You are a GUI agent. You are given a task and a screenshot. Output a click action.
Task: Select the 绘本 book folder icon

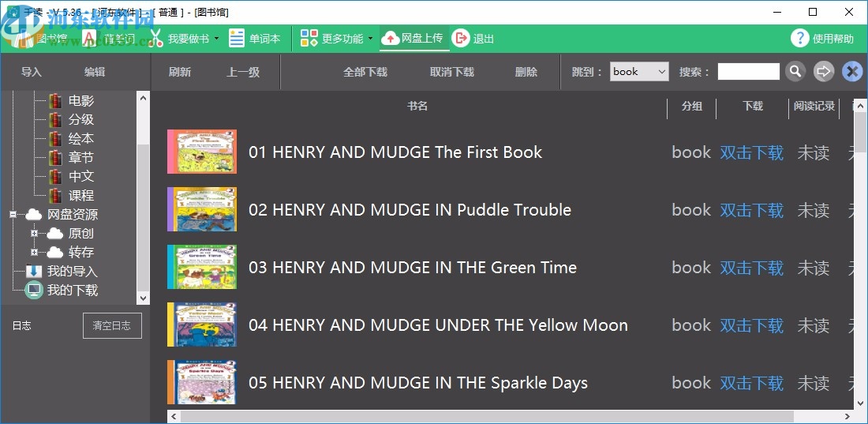55,138
